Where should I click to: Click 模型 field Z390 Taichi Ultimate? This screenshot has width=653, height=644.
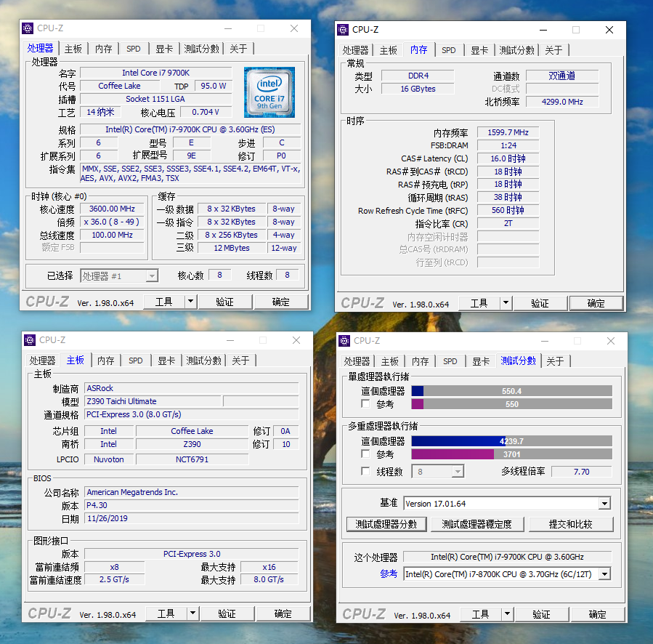click(153, 401)
